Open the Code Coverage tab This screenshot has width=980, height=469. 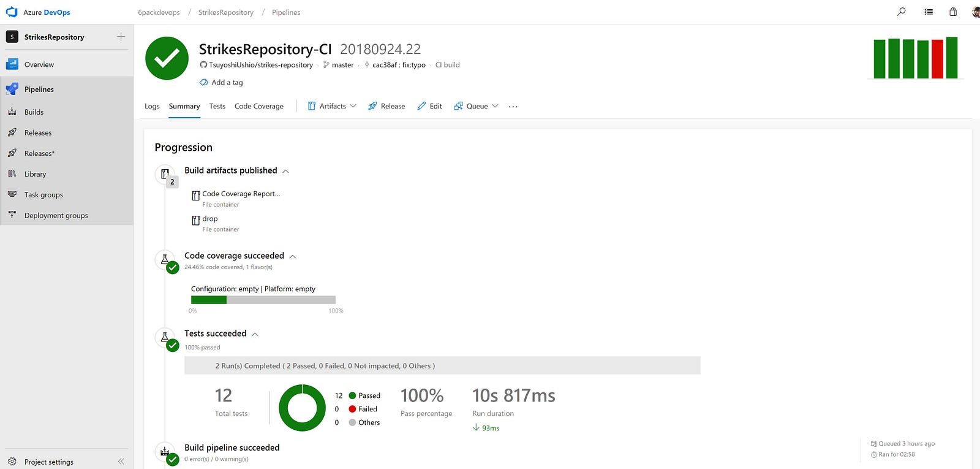(259, 106)
